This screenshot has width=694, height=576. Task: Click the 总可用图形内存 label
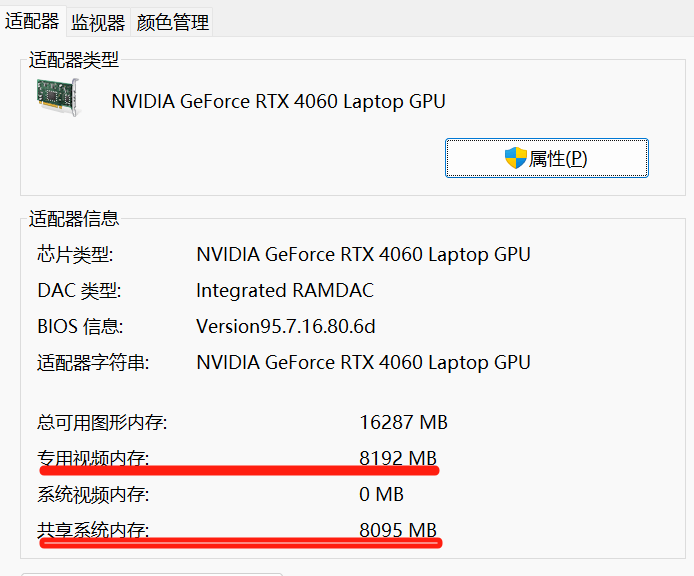[x=102, y=422]
